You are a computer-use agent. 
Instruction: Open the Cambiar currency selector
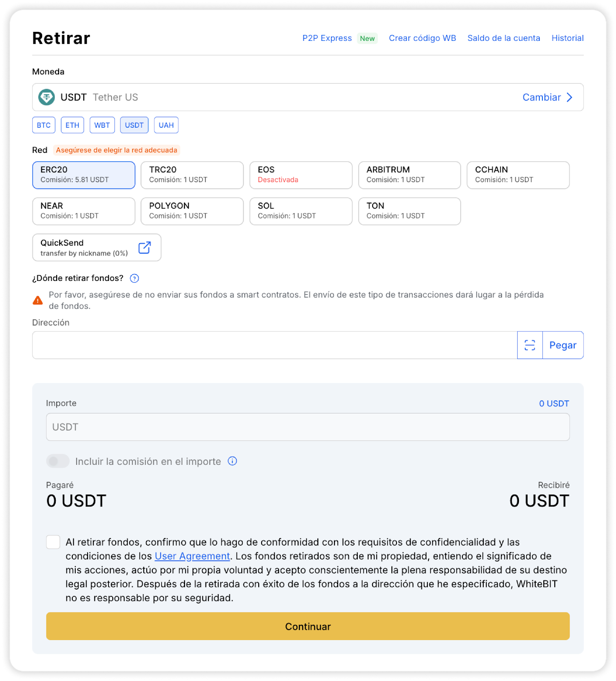coord(542,97)
